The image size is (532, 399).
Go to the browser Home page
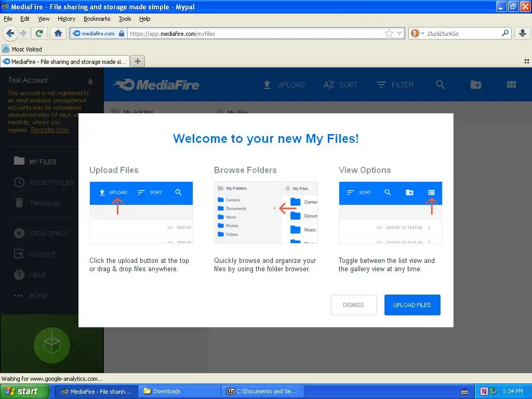click(x=58, y=33)
